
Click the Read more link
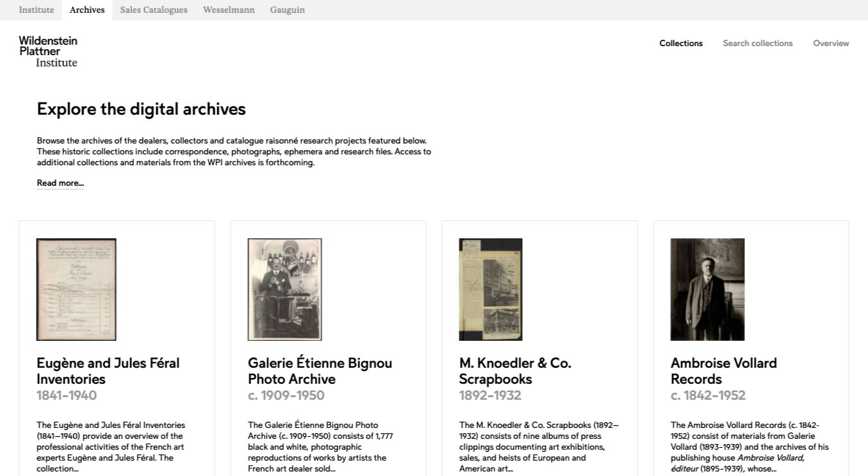point(60,183)
